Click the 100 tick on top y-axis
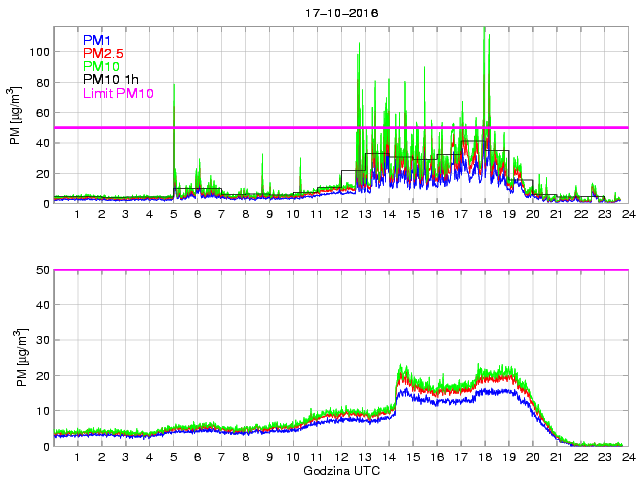The image size is (640, 480). click(40, 52)
